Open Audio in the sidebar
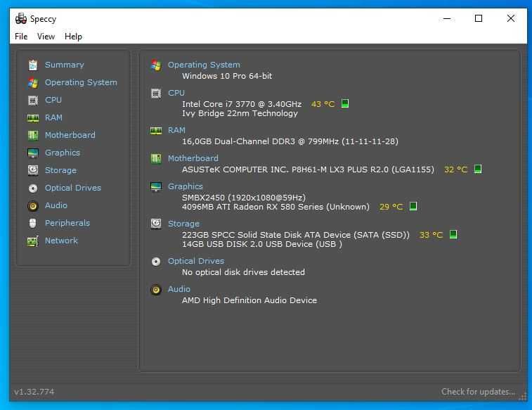This screenshot has width=532, height=410. 56,205
